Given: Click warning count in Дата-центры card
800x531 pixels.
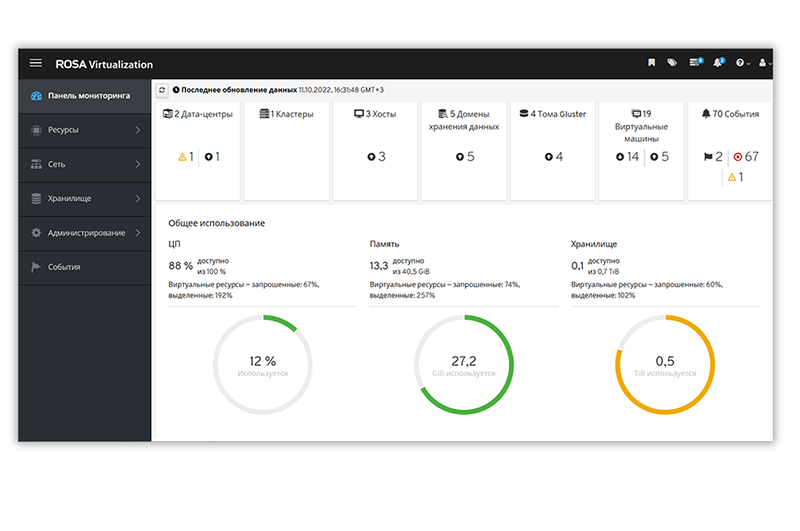Looking at the screenshot, I should pos(185,157).
